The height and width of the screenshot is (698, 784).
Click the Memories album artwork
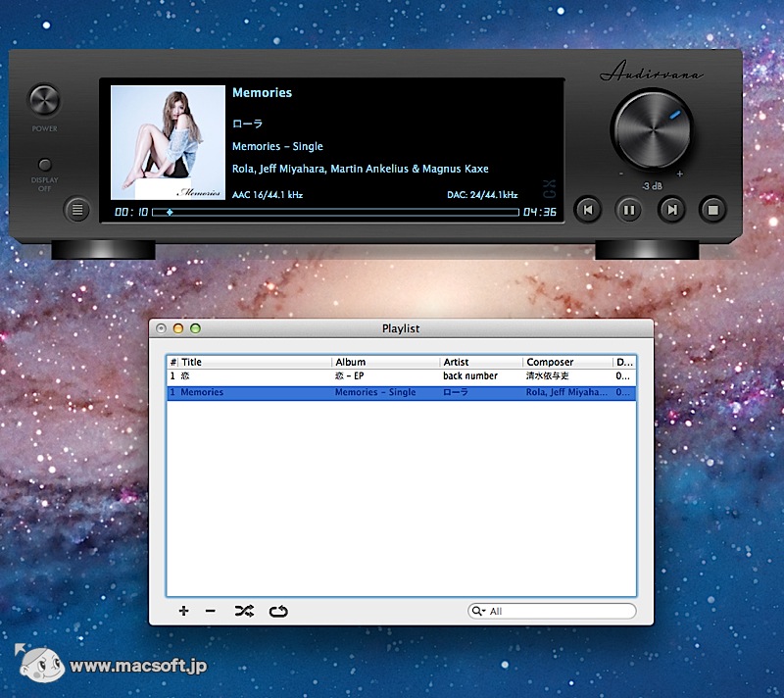click(x=168, y=142)
